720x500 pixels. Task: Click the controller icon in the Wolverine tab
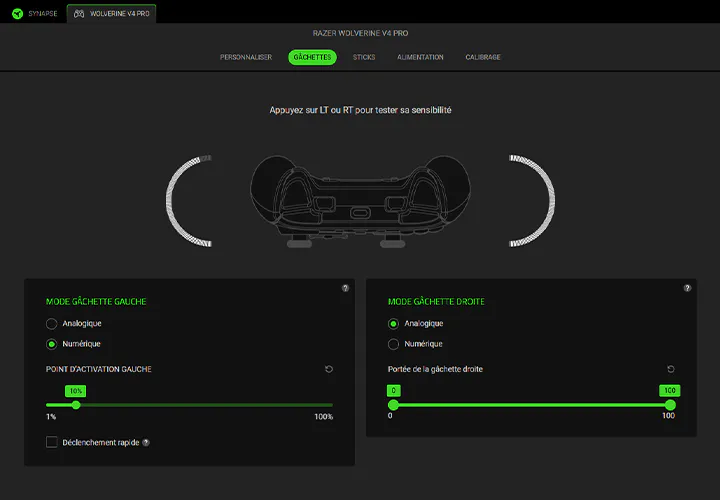tap(79, 14)
